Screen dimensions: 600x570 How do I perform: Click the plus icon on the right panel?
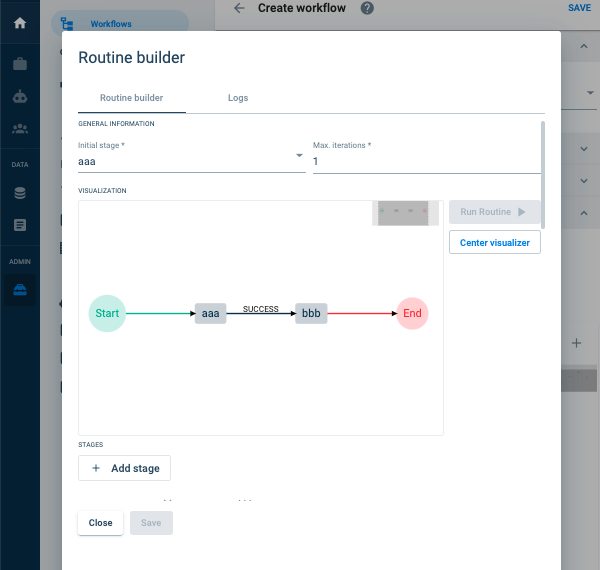(x=576, y=343)
